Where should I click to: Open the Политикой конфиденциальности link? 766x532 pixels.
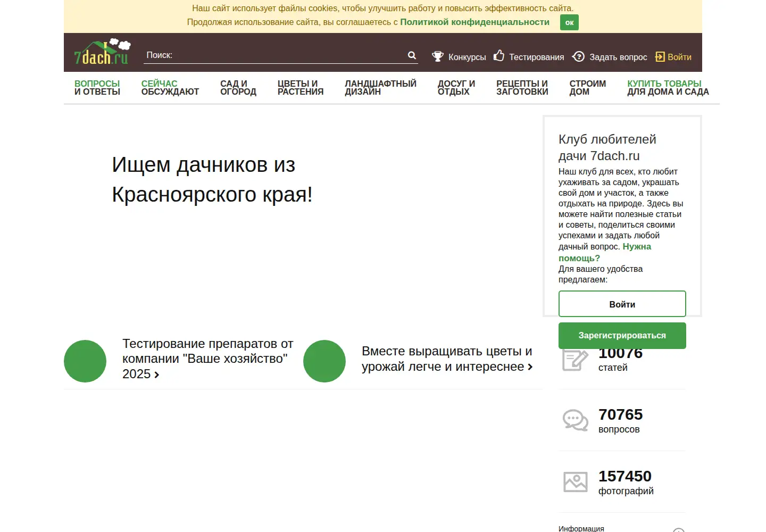click(x=474, y=22)
